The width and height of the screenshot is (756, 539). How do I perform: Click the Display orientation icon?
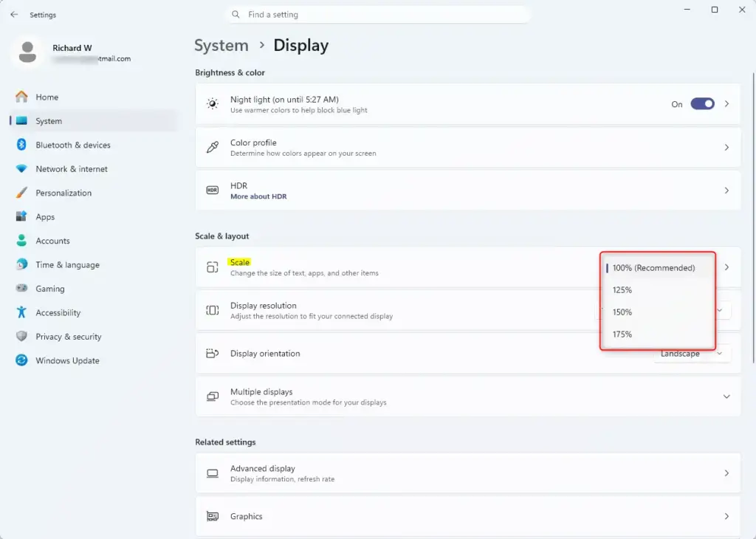click(212, 354)
